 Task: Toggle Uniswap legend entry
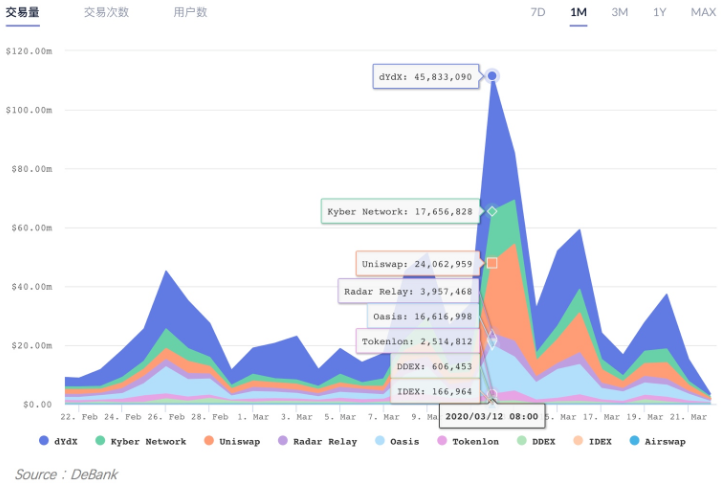click(x=207, y=441)
